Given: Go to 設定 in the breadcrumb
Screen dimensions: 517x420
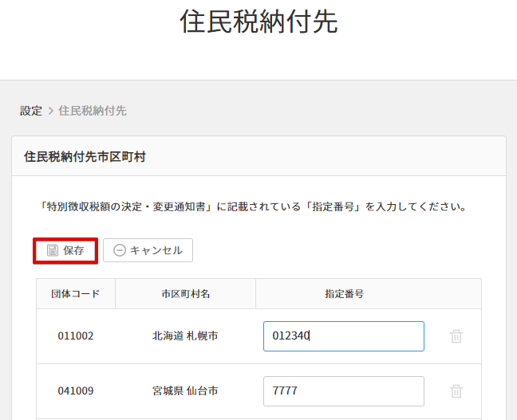Looking at the screenshot, I should [31, 111].
